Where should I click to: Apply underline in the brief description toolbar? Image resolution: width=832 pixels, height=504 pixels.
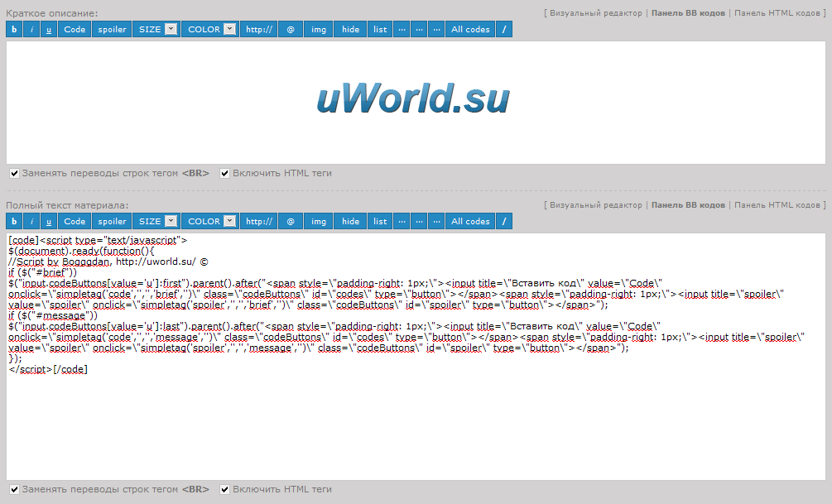(48, 29)
